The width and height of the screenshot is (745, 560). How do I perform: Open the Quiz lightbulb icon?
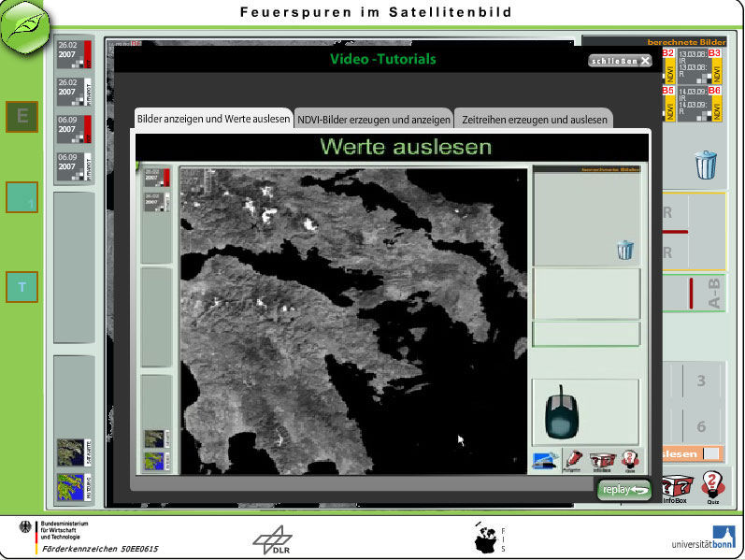712,487
